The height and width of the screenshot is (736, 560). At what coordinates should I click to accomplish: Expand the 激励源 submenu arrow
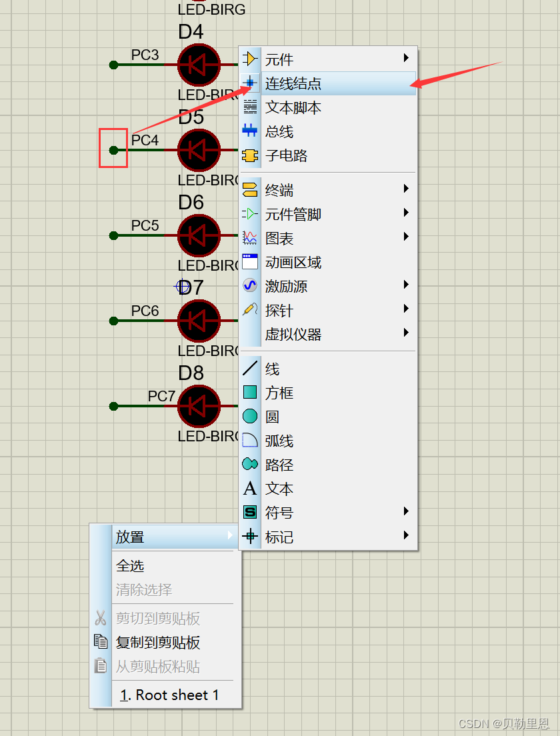(406, 285)
